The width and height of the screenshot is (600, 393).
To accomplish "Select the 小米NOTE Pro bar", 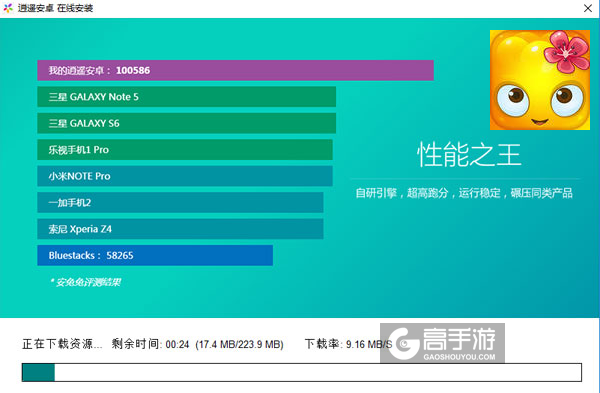I will click(x=185, y=176).
